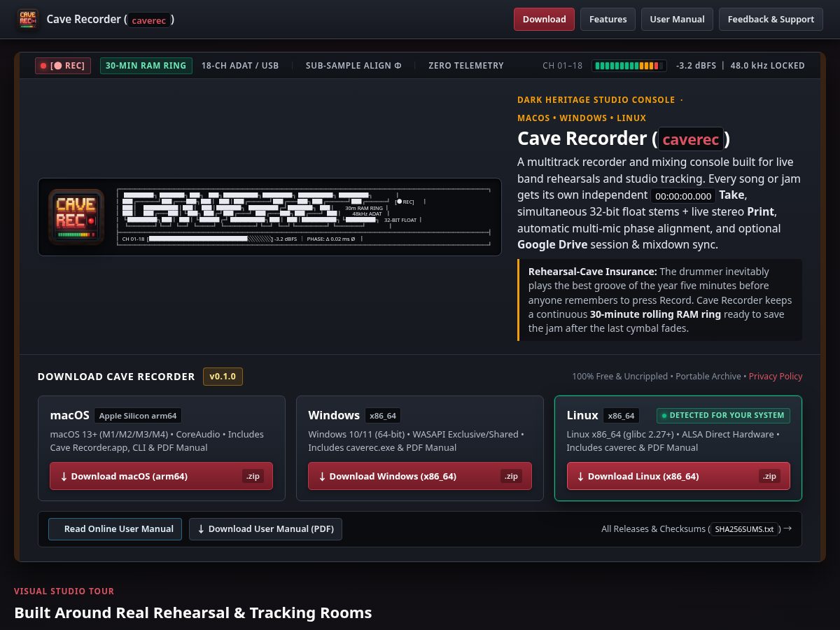
Task: Download Linux (x86_64) zip
Action: click(x=678, y=476)
